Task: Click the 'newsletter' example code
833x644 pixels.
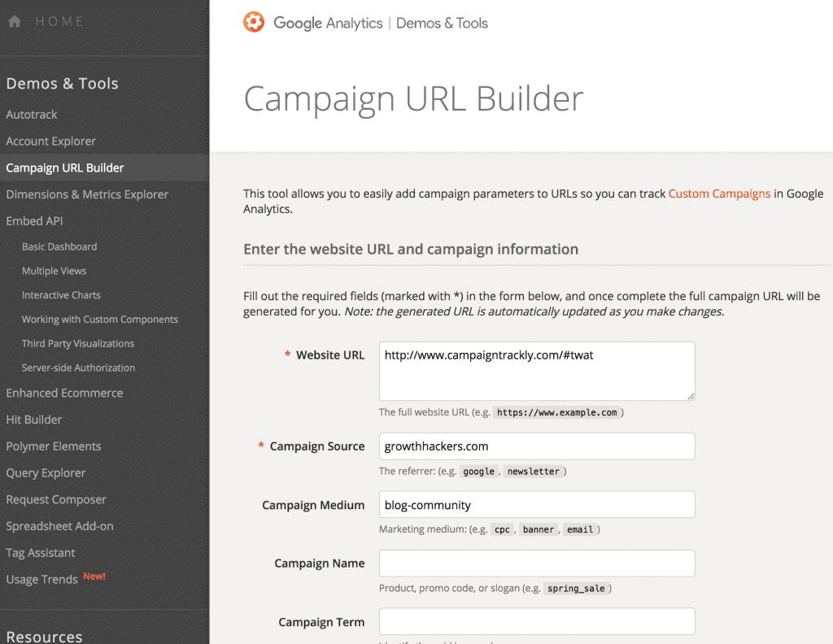Action: [x=534, y=472]
